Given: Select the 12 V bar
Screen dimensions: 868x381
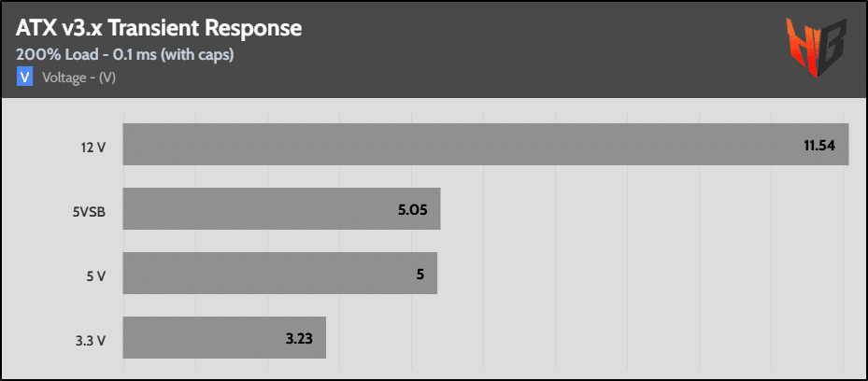Looking at the screenshot, I should pyautogui.click(x=486, y=145).
